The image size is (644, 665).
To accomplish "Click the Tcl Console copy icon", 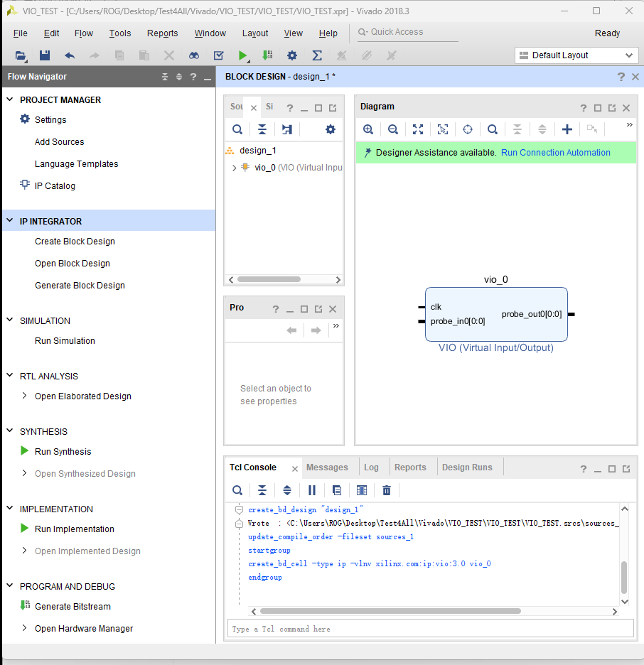I will point(337,490).
